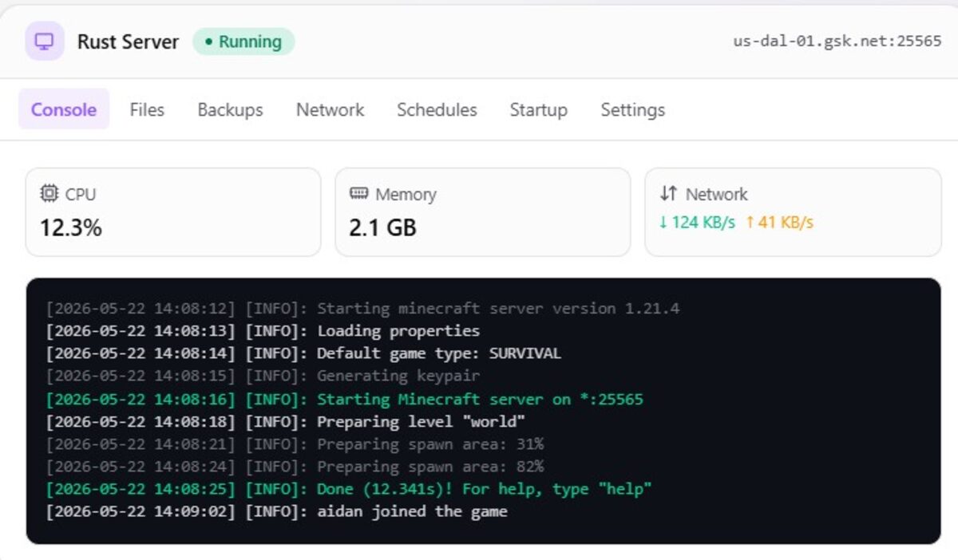Select log line 'aidan joined the game'
Image resolution: width=958 pixels, height=560 pixels.
pos(276,511)
